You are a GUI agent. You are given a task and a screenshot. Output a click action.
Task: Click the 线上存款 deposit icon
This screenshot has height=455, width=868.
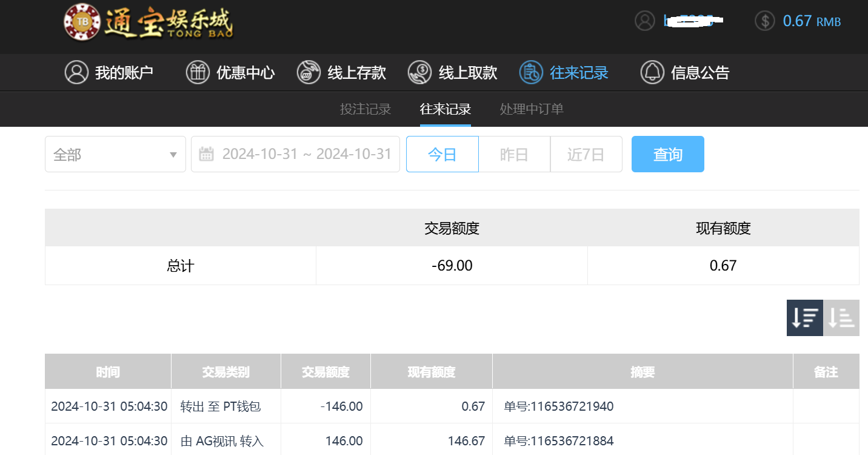tap(309, 73)
